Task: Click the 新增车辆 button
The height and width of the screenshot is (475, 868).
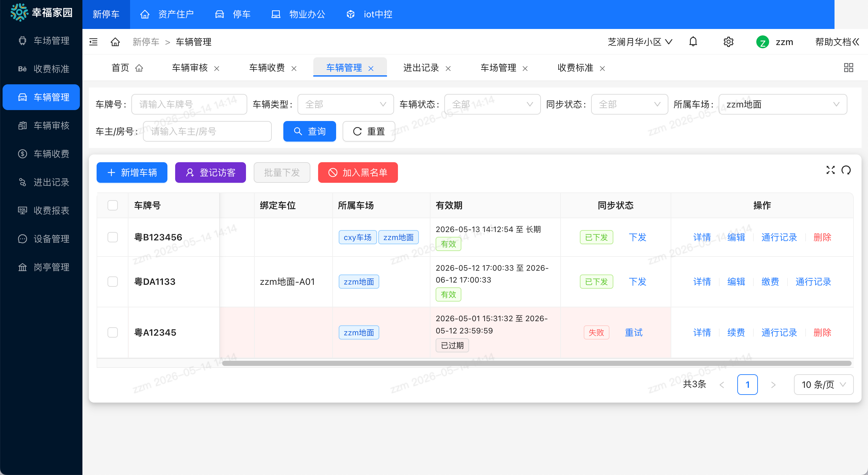Action: pyautogui.click(x=132, y=172)
